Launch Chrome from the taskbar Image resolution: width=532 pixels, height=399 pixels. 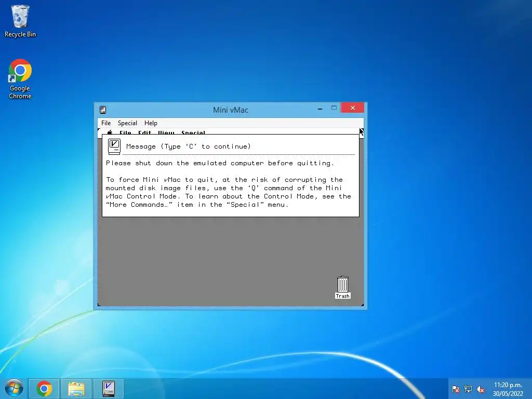pos(44,389)
